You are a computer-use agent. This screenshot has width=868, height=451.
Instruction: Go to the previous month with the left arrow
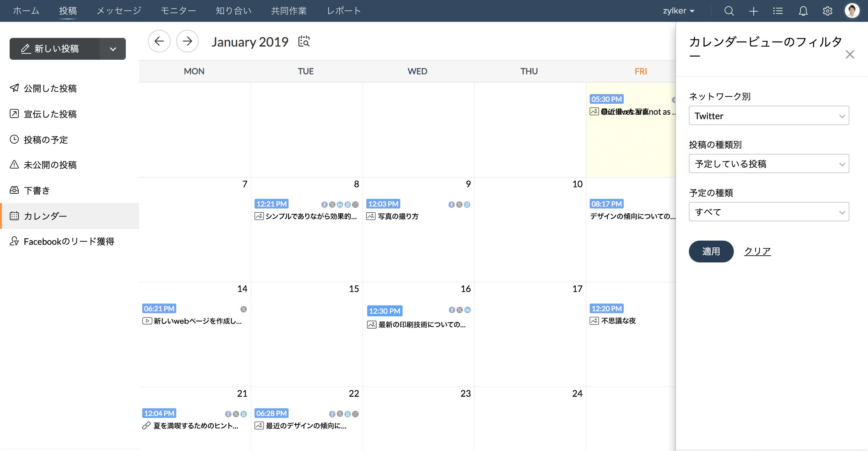[x=159, y=41]
